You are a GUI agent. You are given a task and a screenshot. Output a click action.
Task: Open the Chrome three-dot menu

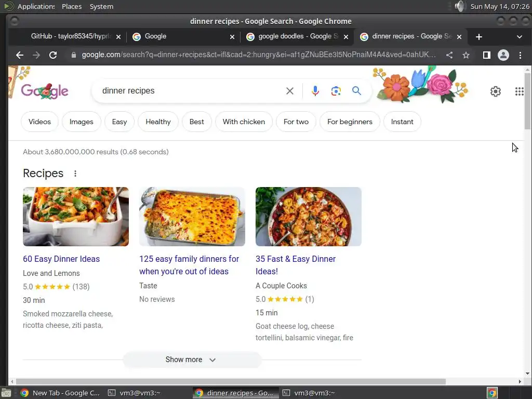[520, 55]
